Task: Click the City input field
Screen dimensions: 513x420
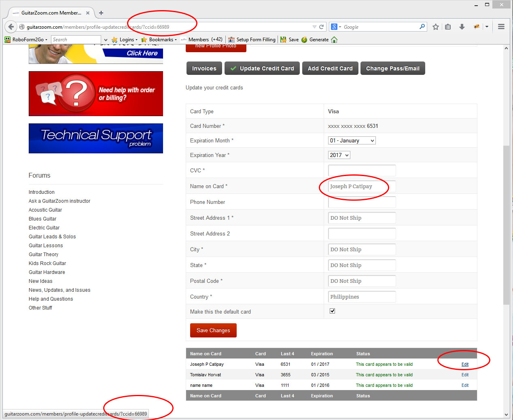Action: (362, 249)
